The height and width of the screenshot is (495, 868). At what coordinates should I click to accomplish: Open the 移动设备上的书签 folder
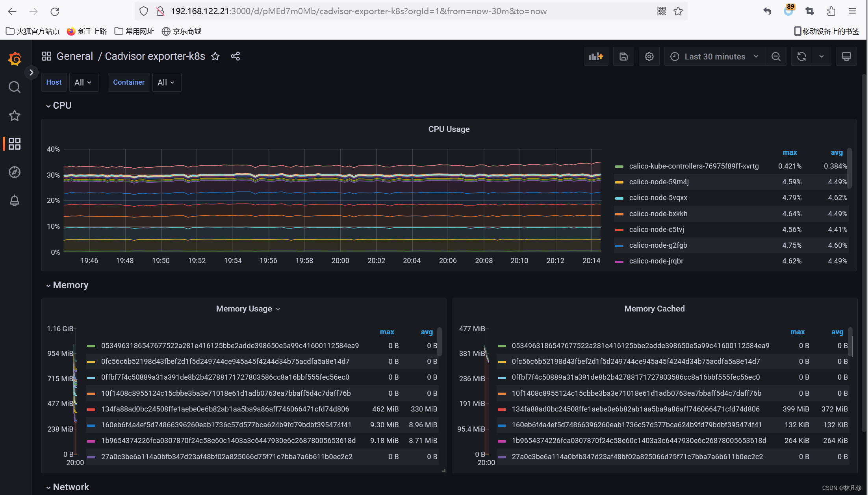coord(826,31)
